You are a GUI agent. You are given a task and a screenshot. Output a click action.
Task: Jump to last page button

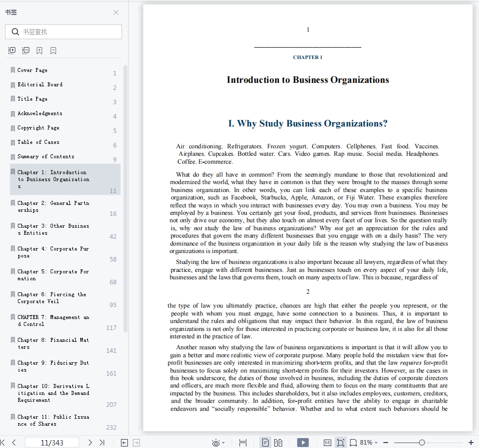click(102, 443)
